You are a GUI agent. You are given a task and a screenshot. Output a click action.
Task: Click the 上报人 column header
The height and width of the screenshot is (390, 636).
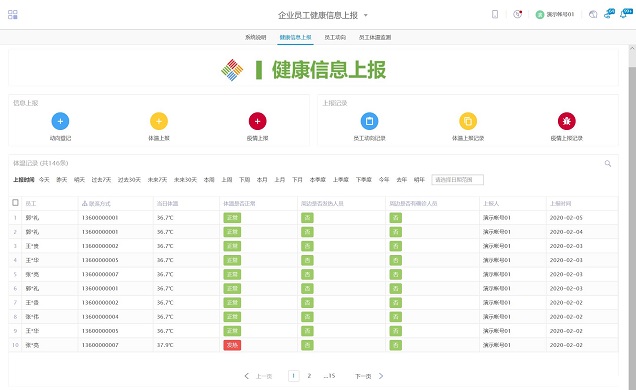tap(491, 204)
